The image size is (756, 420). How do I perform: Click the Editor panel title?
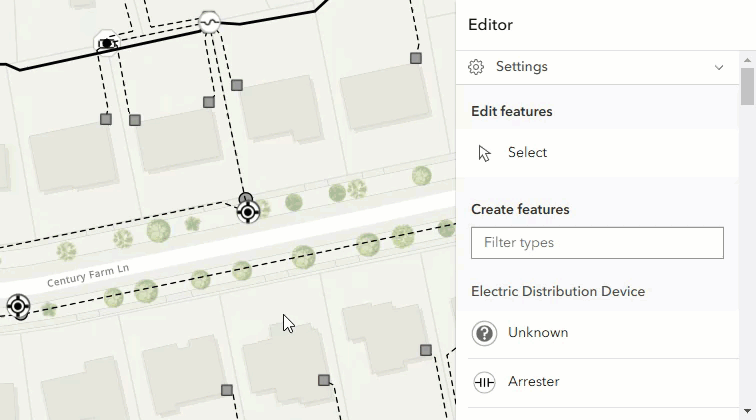[x=490, y=25]
